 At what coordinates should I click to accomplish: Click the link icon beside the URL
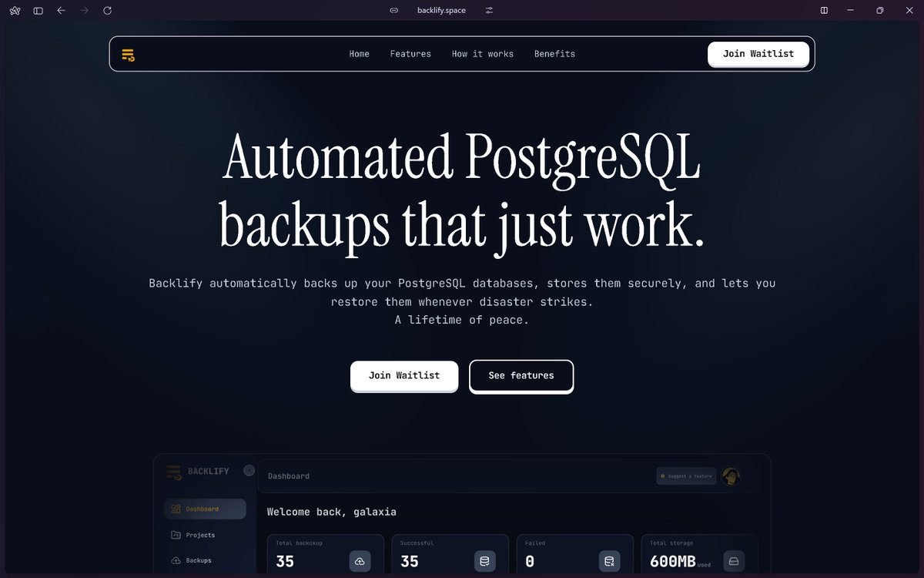coord(393,10)
